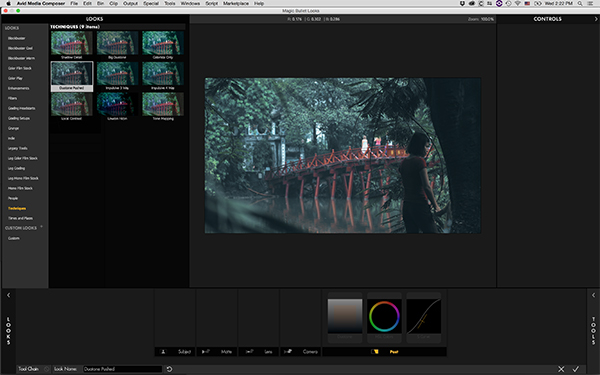The height and width of the screenshot is (375, 600).
Task: Open the Windows menu
Action: (x=190, y=3)
